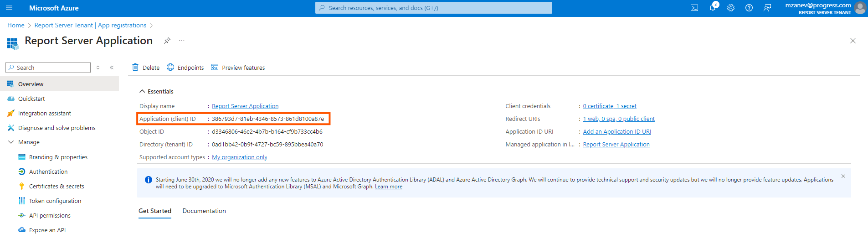This screenshot has height=234, width=868.
Task: Open Certificates & secrets page
Action: click(x=56, y=186)
